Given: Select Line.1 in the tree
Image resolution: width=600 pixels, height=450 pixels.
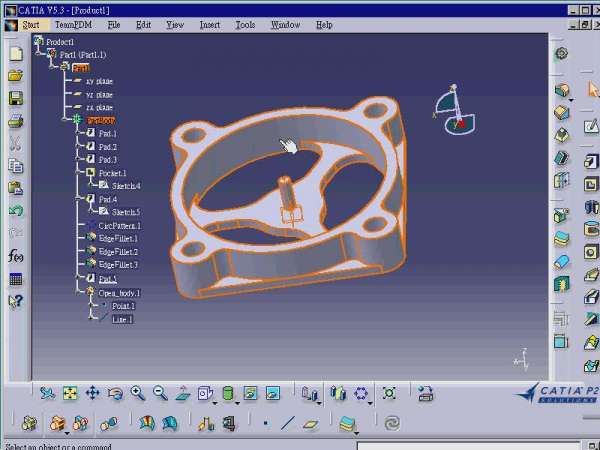Looking at the screenshot, I should tap(122, 320).
